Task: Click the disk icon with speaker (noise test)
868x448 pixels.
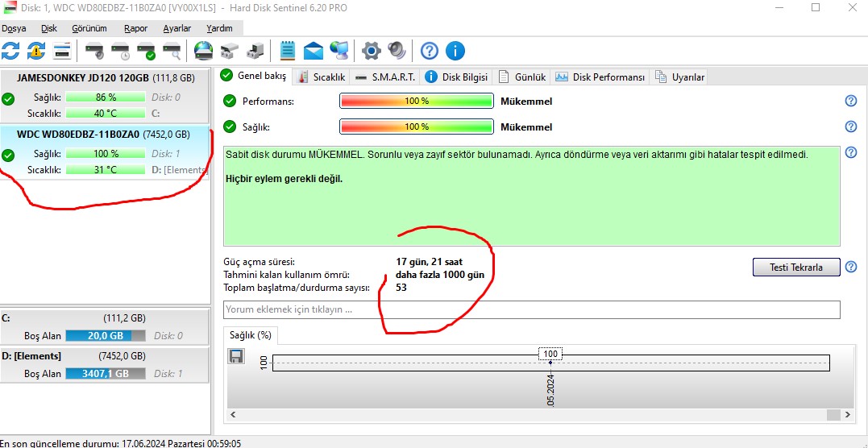Action: pos(94,51)
